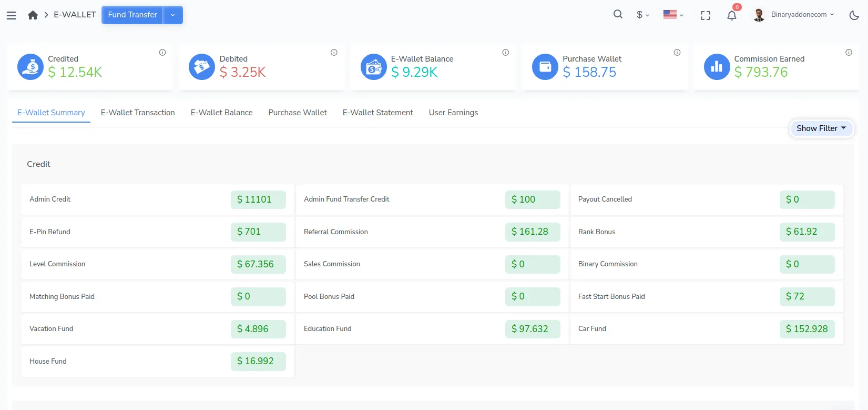Switch to E-Wallet Summary tab
Screen dimensions: 868x410
click(x=51, y=113)
